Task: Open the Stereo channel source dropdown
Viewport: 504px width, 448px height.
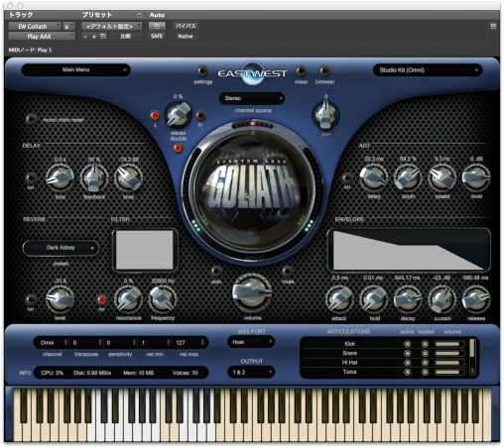Action: point(252,98)
